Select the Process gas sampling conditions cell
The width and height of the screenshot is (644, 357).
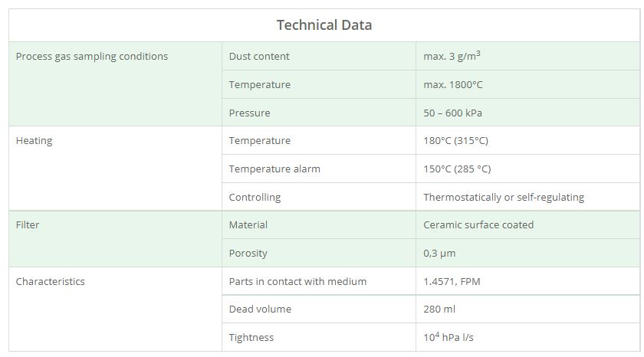(91, 57)
